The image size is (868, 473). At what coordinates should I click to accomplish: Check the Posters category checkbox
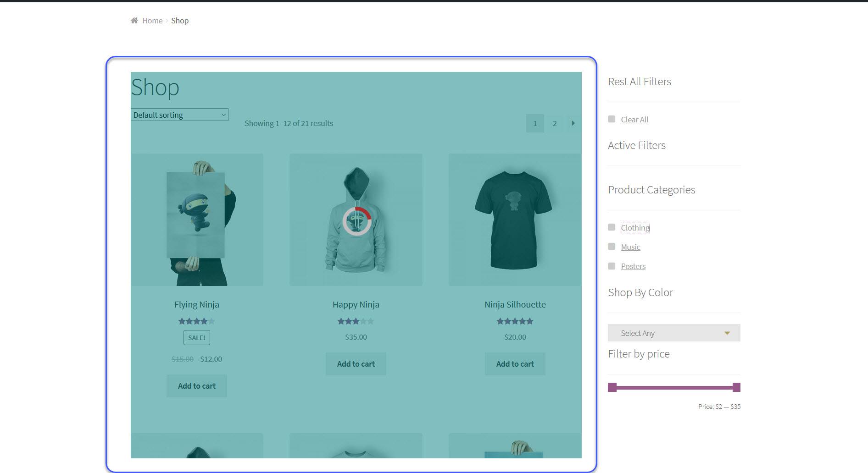click(x=611, y=265)
